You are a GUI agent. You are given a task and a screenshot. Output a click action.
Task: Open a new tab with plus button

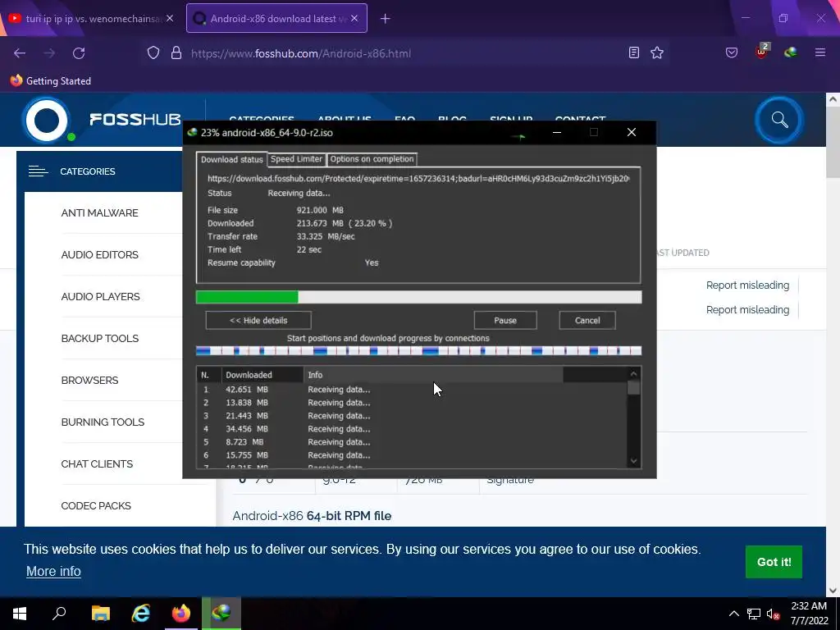pyautogui.click(x=386, y=19)
